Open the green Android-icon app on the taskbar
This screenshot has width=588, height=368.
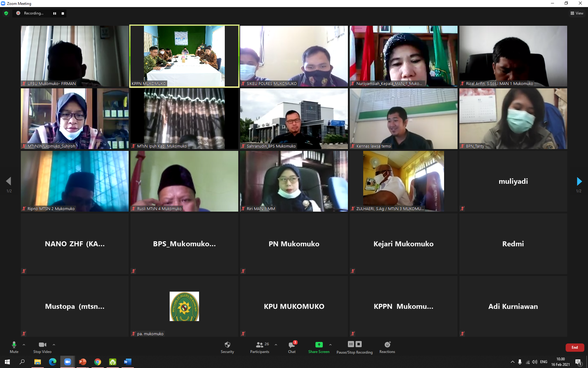tap(113, 362)
